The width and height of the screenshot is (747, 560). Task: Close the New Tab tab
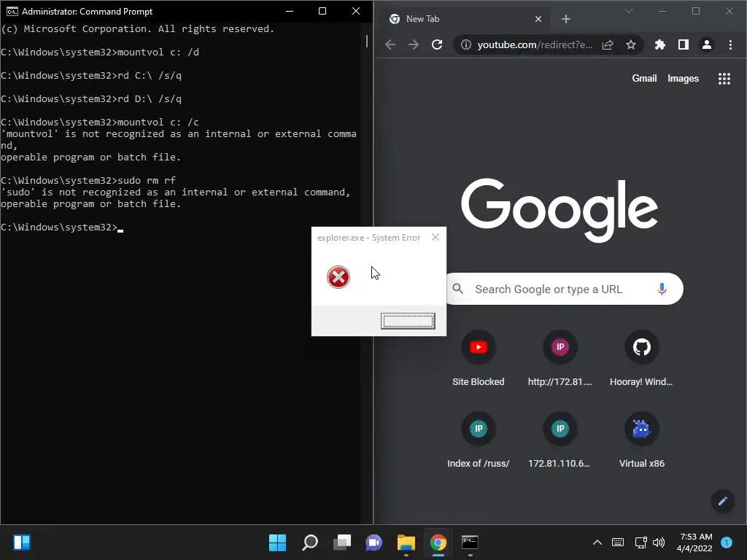(x=538, y=19)
